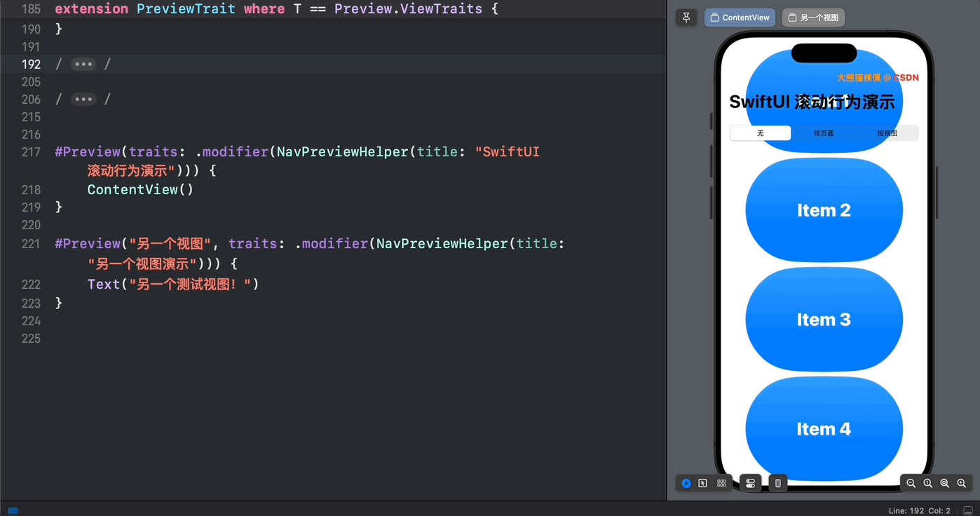Click line number 217 in the gutter

(31, 151)
